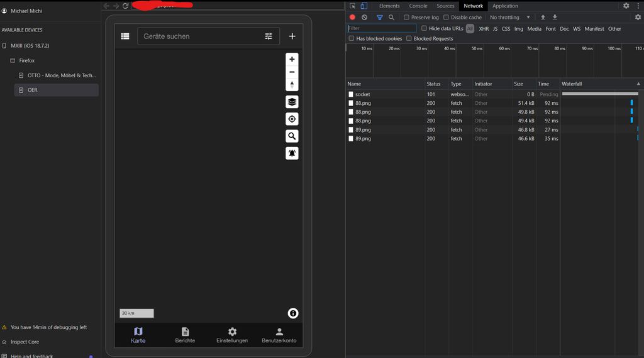Viewport: 644px width, 358px height.
Task: Open the device list icon
Action: [125, 36]
